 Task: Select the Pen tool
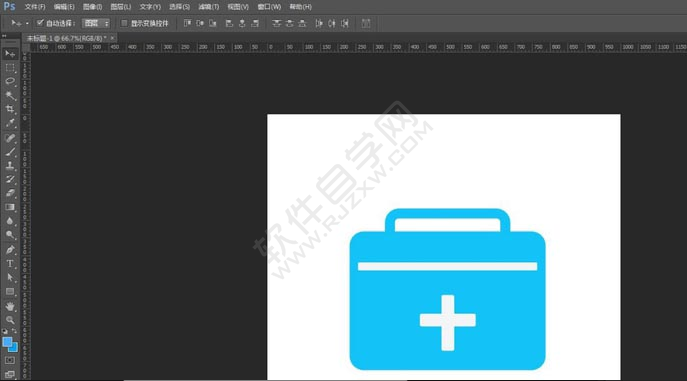point(10,250)
